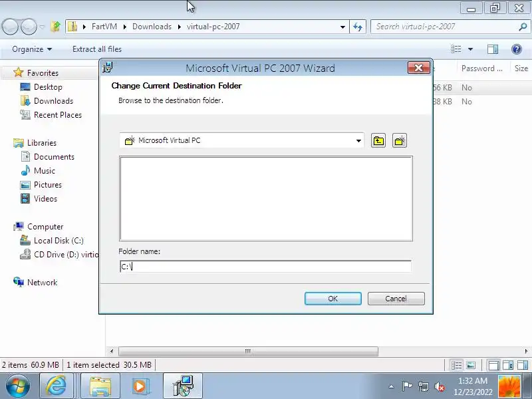Click the up folder icon beside address bar
532x399 pixels.
[x=56, y=26]
